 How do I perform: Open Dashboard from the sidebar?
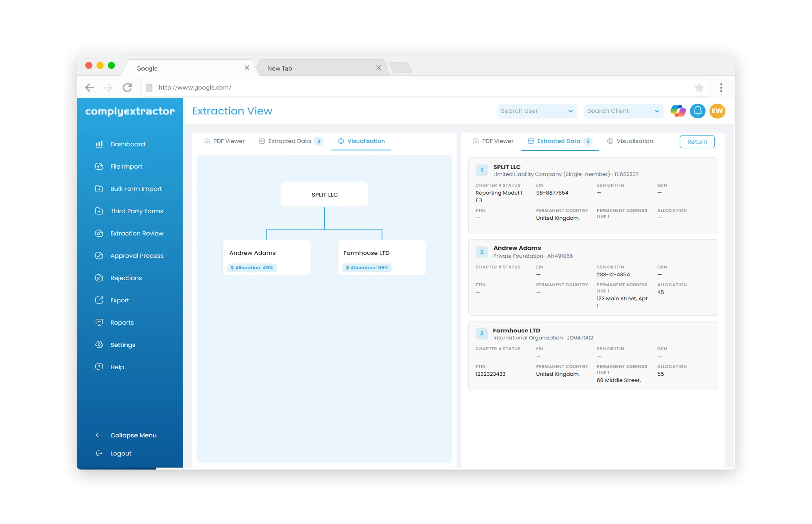[x=120, y=144]
